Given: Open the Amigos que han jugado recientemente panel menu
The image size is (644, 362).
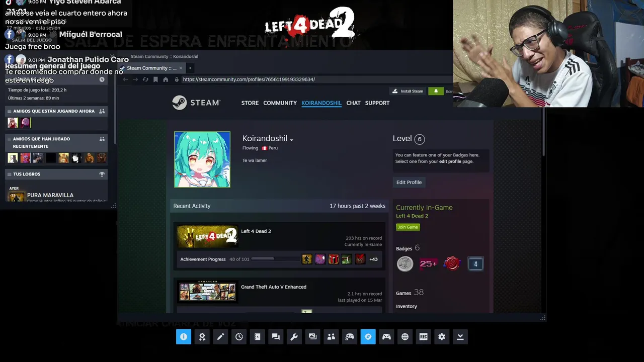Looking at the screenshot, I should click(9, 139).
